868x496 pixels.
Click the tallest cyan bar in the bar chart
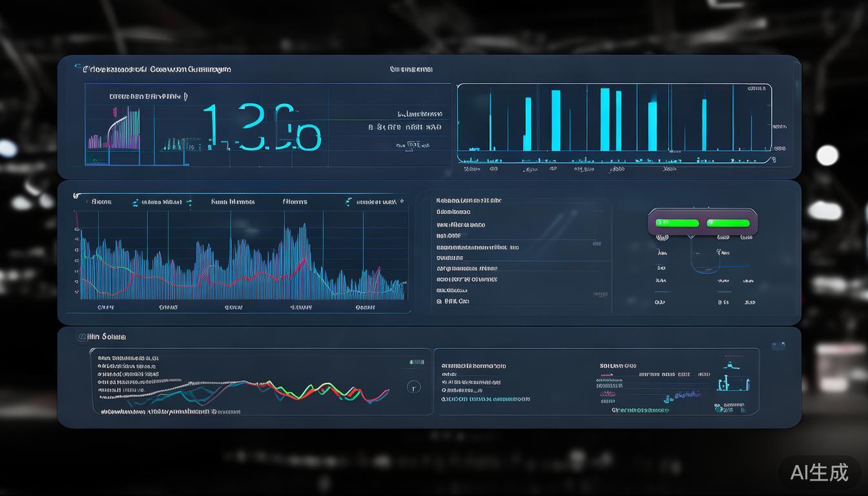(604, 119)
